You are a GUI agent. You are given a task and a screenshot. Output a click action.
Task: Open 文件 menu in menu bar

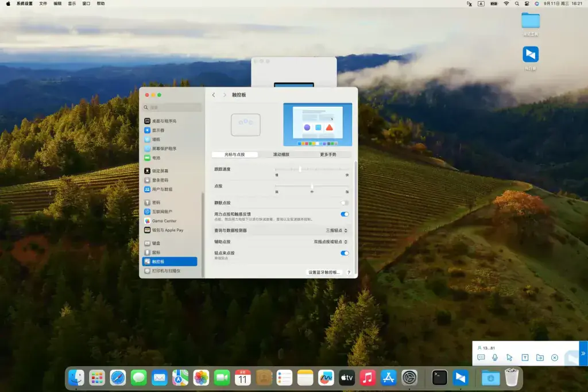(x=43, y=3)
